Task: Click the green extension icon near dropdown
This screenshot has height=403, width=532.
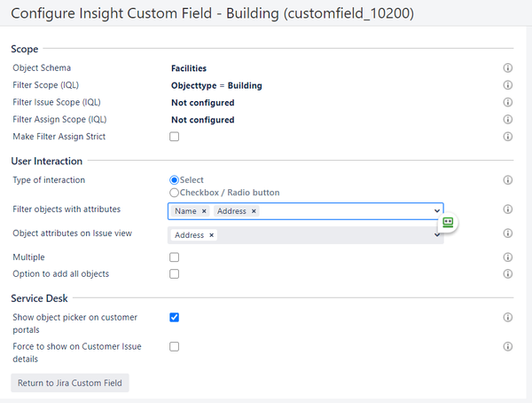Action: [x=448, y=222]
